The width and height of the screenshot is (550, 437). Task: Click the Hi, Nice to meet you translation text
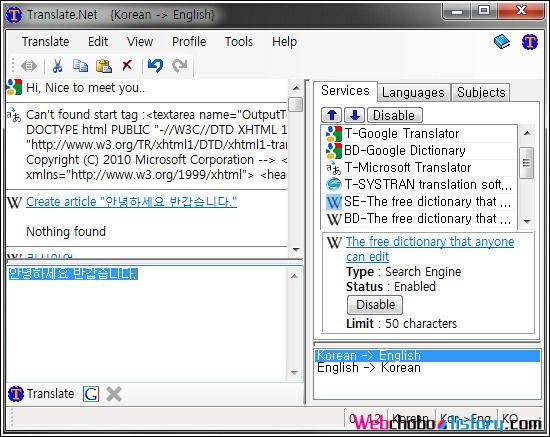pos(85,88)
